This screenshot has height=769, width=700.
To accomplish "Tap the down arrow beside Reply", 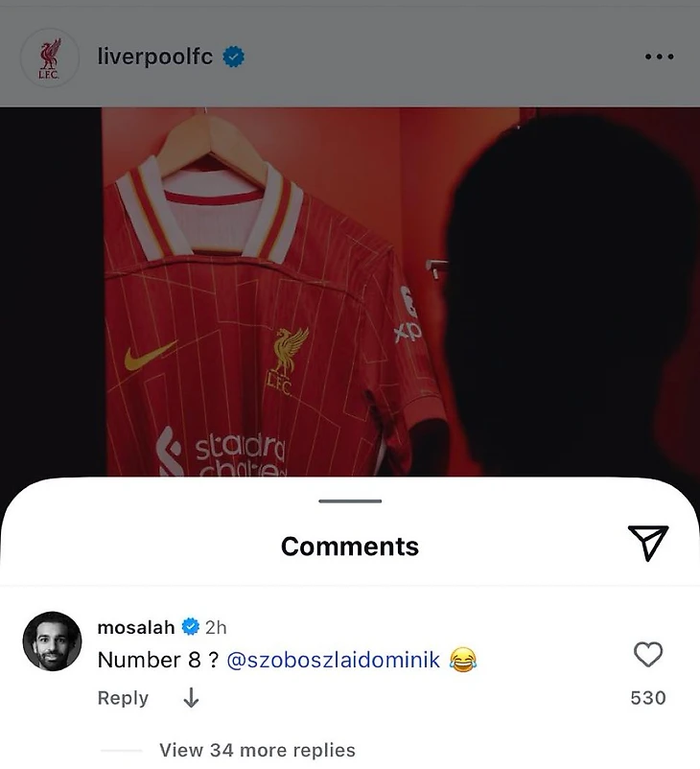I will (191, 697).
